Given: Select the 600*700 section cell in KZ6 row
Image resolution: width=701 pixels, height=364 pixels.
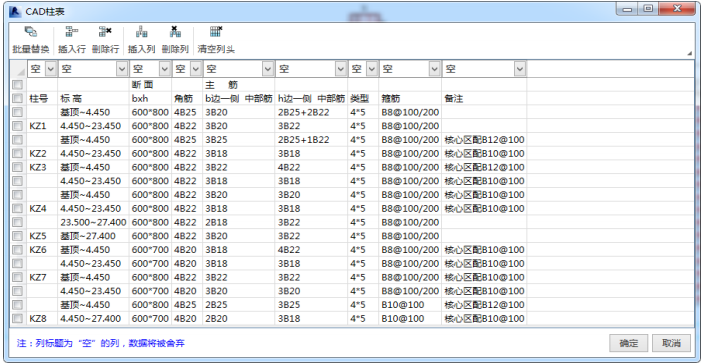Looking at the screenshot, I should (150, 250).
